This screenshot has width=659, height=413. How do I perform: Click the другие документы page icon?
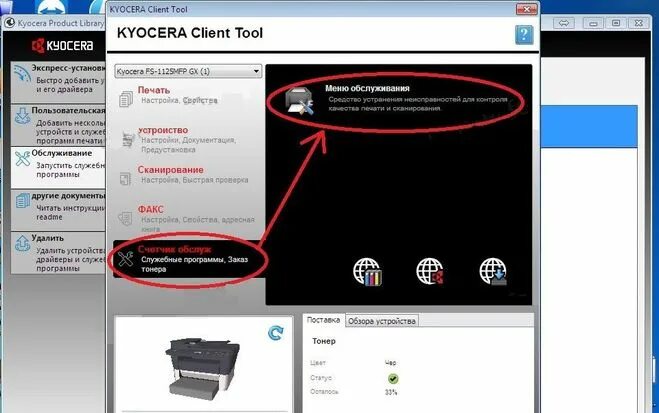[23, 201]
